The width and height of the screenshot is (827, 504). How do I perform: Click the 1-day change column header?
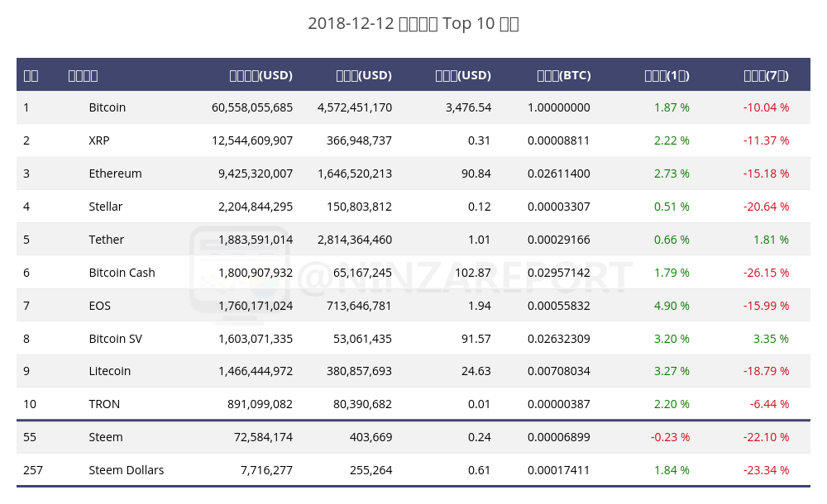click(667, 75)
